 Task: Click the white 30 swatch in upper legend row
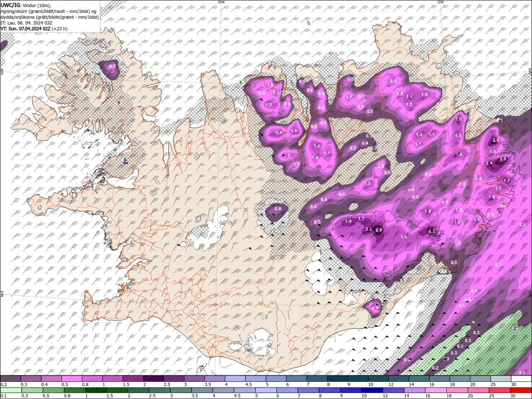[521, 379]
